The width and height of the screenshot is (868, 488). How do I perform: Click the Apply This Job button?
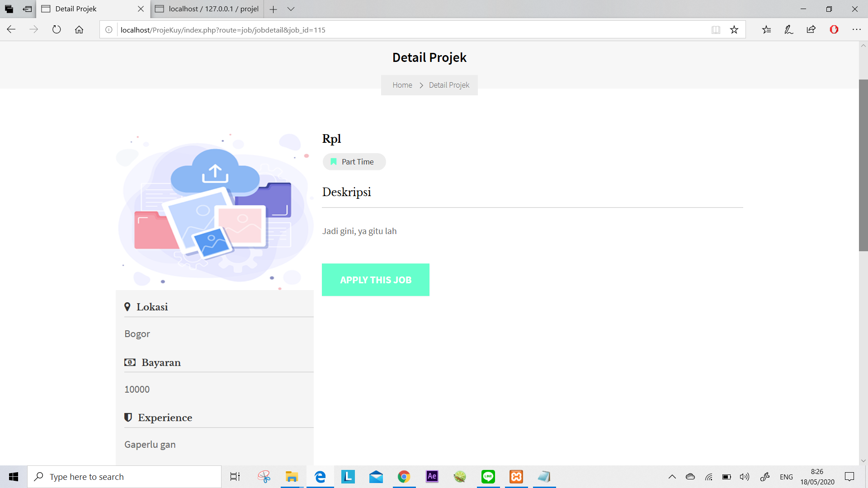pyautogui.click(x=376, y=280)
